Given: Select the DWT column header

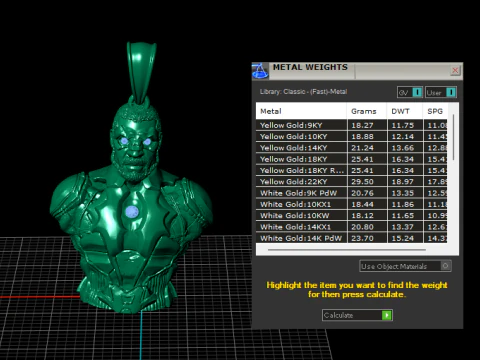Looking at the screenshot, I should point(405,111).
